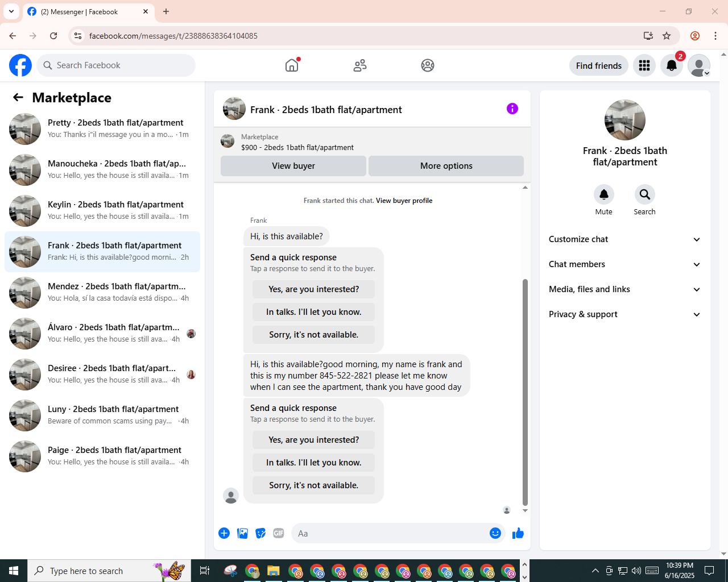Open the Pretty conversation
This screenshot has width=728, height=582.
tap(102, 129)
